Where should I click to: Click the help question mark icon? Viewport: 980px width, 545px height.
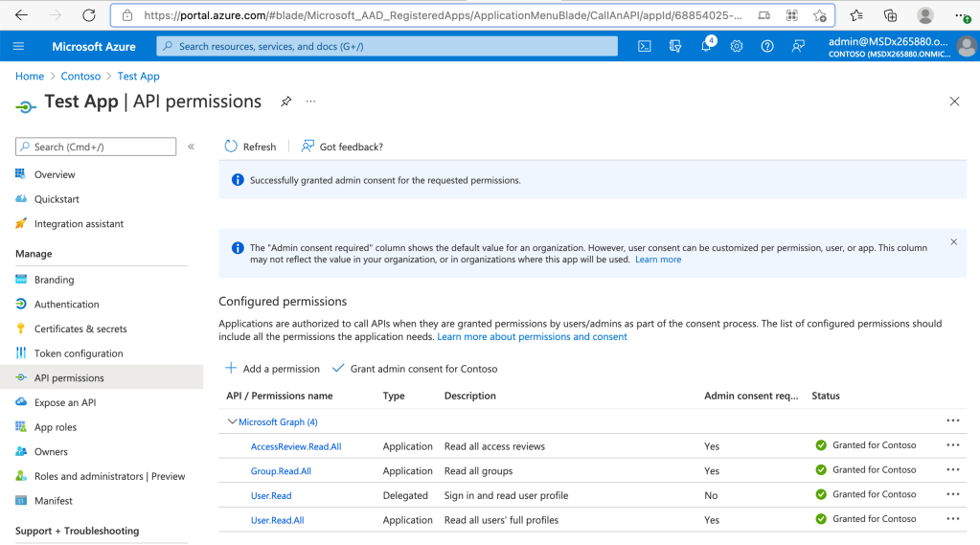(x=767, y=46)
